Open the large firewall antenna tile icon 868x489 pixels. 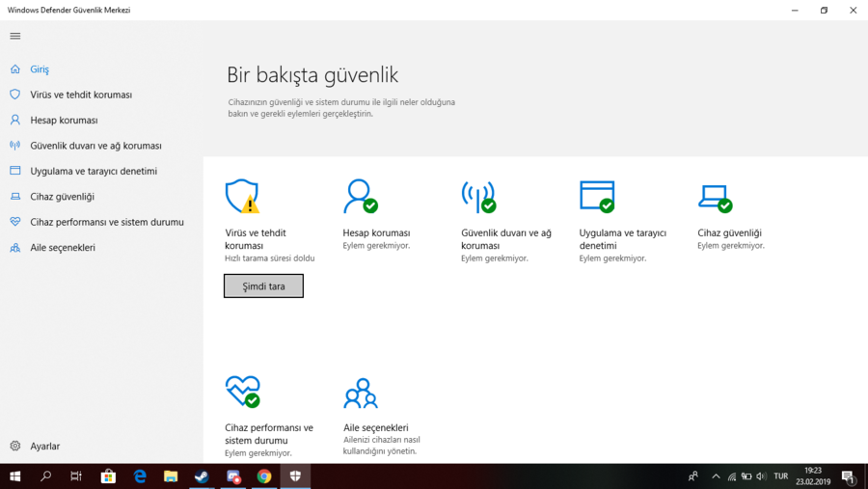[x=478, y=197]
